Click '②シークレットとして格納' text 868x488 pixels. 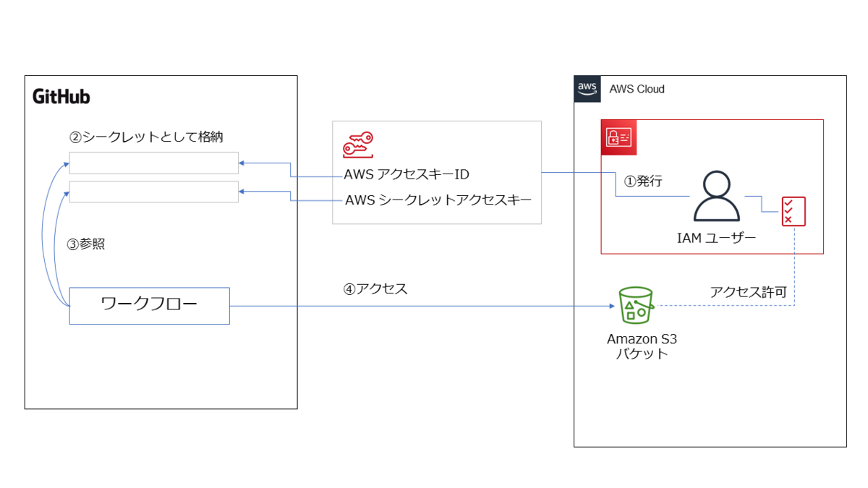145,137
